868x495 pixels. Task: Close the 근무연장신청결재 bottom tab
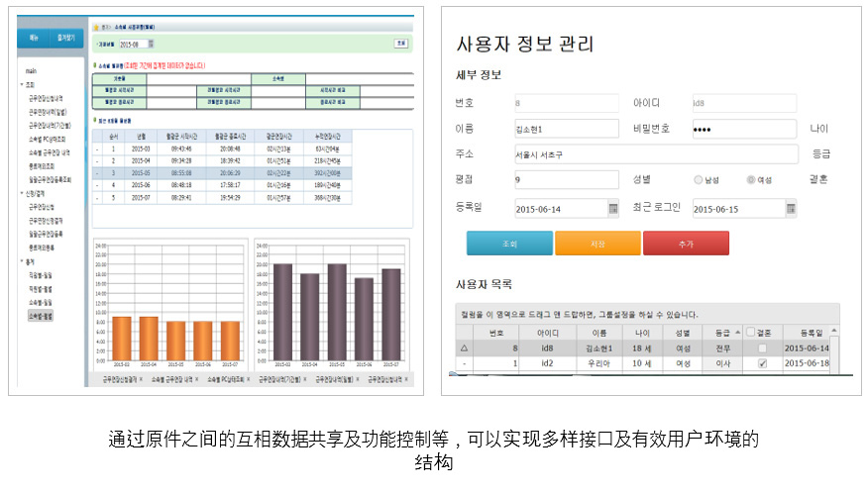pos(141,379)
